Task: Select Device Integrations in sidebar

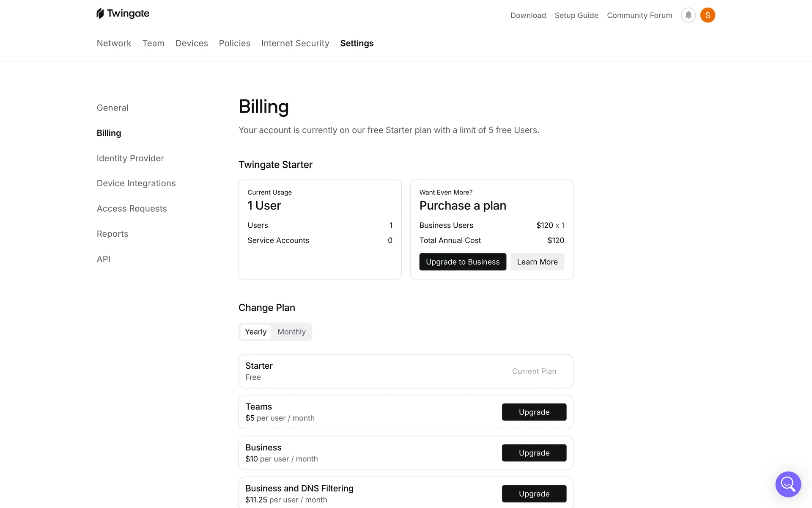Action: [x=136, y=183]
